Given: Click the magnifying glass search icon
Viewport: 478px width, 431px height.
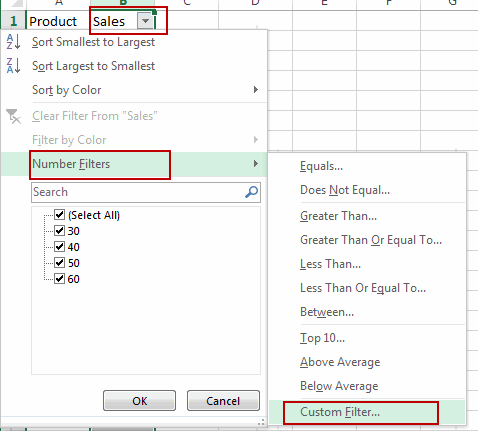Looking at the screenshot, I should (251, 192).
